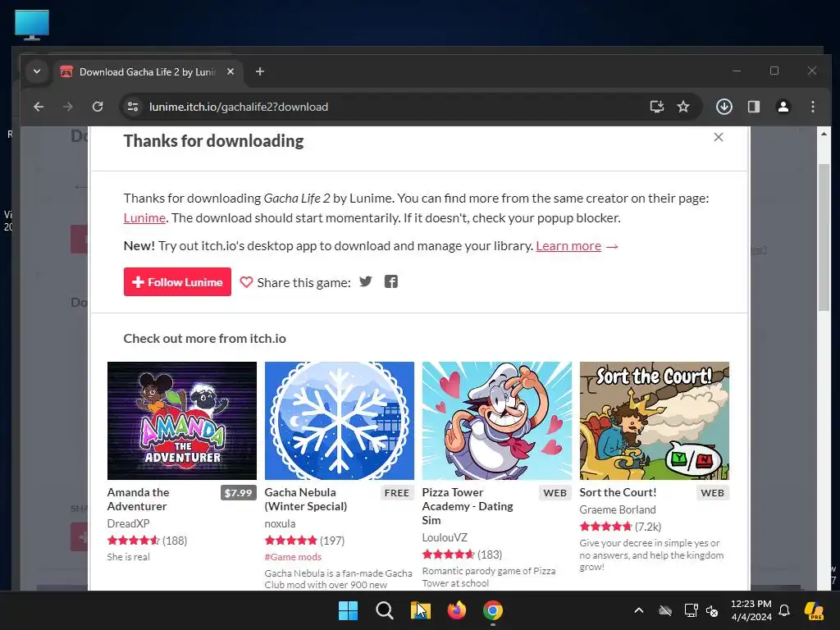Image resolution: width=840 pixels, height=630 pixels.
Task: Click the page vertical scrollbar thumb
Action: pos(824,237)
